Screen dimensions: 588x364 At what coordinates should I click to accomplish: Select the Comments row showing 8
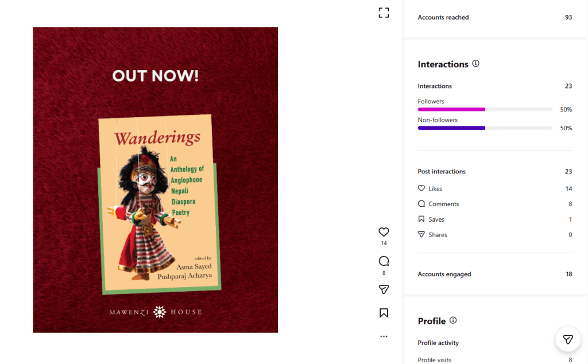pos(494,204)
